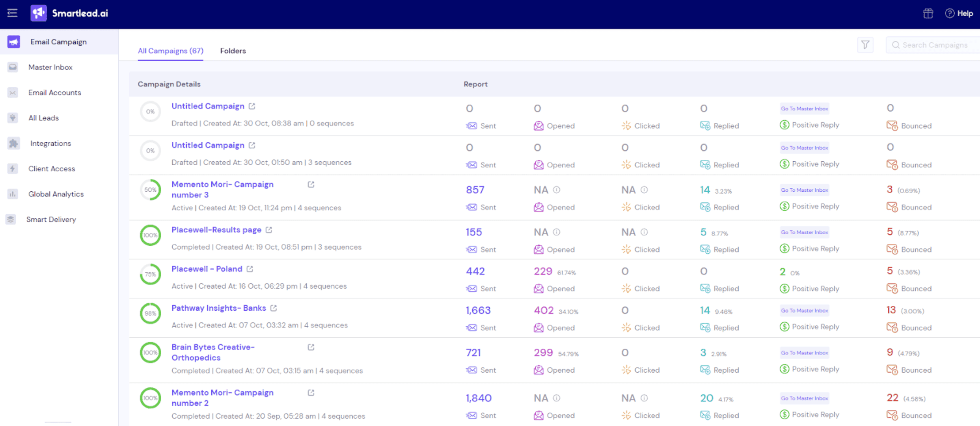980x426 pixels.
Task: Open Memento Mori number 3 external link icon
Action: (x=311, y=184)
